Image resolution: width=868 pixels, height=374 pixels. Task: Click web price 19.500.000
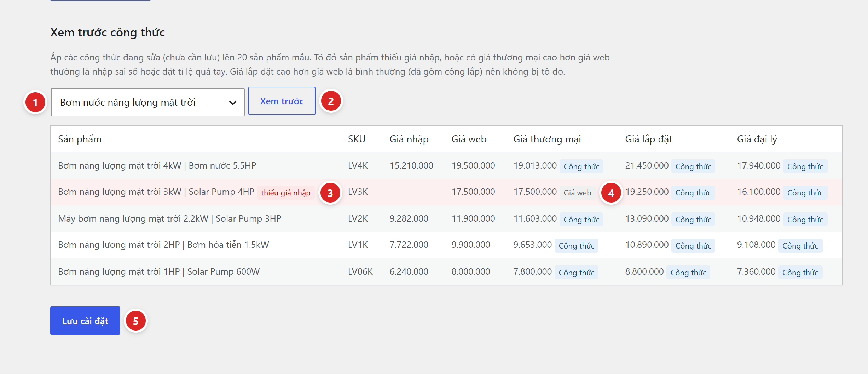(473, 165)
